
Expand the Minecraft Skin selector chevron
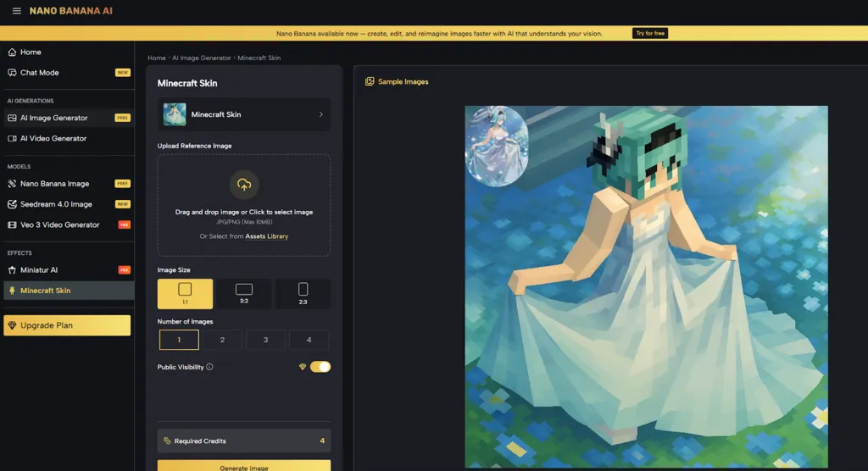click(x=321, y=114)
